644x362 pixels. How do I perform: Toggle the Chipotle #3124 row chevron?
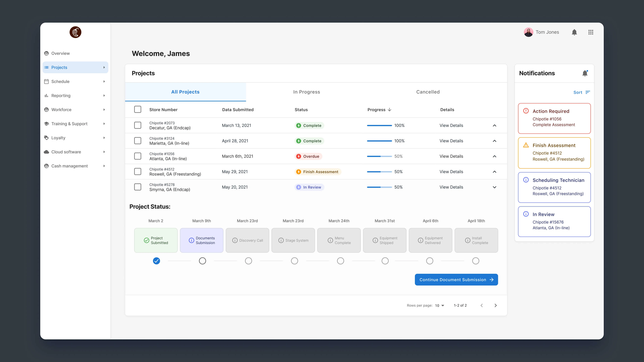tap(495, 141)
